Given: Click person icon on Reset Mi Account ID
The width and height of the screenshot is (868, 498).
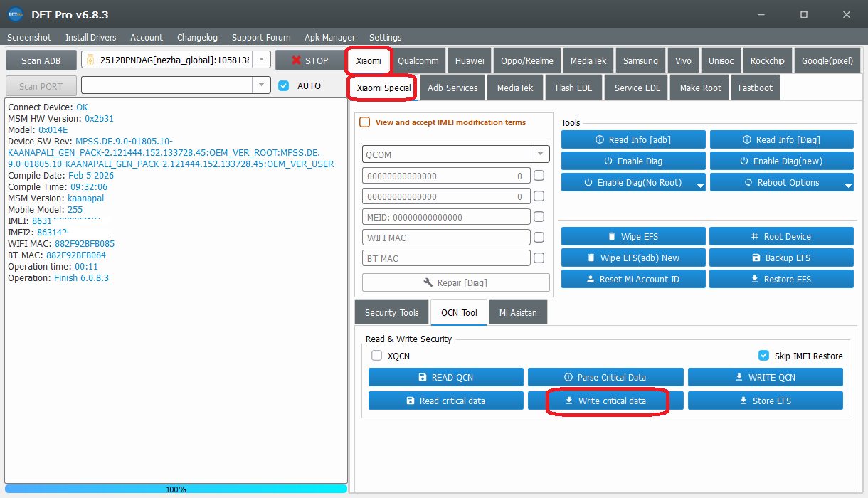Looking at the screenshot, I should [x=590, y=279].
